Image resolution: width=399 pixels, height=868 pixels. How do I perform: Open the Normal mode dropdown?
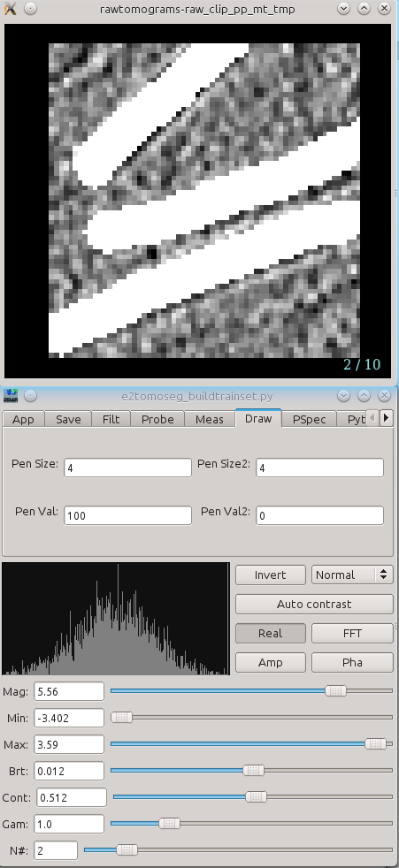pos(352,575)
